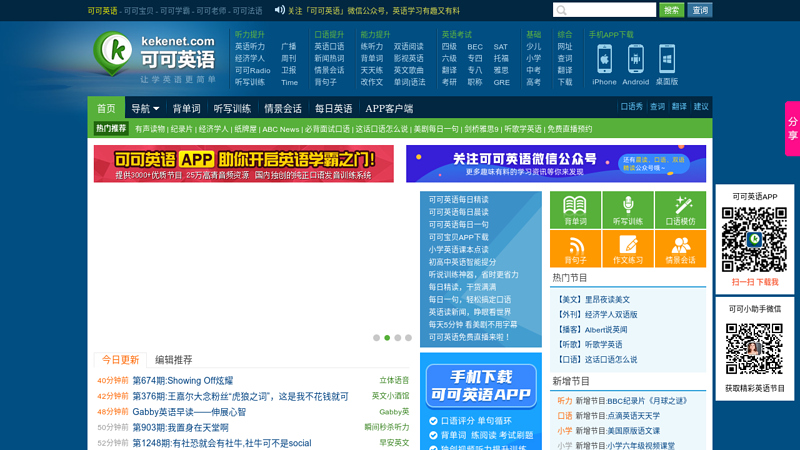Open 每日英语 in the navigation bar
Image resolution: width=800 pixels, height=450 pixels.
coord(333,108)
